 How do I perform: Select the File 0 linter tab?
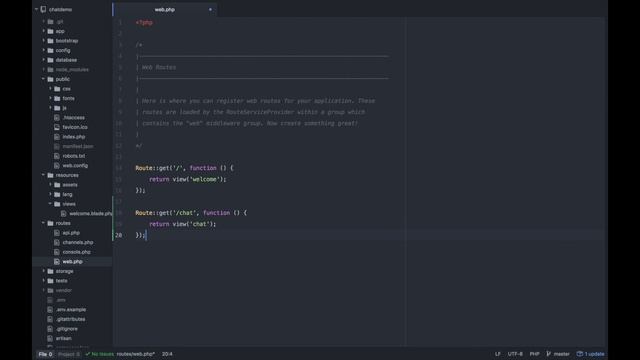point(45,354)
